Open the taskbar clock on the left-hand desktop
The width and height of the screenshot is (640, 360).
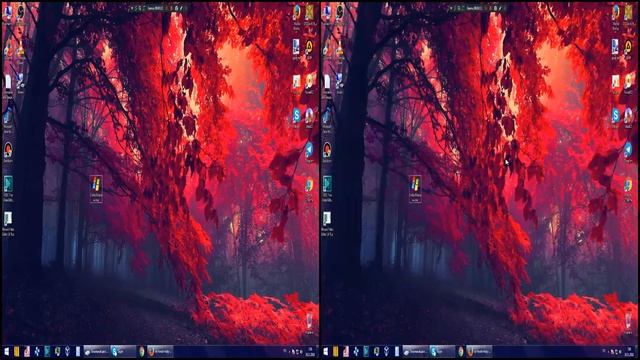coord(311,352)
